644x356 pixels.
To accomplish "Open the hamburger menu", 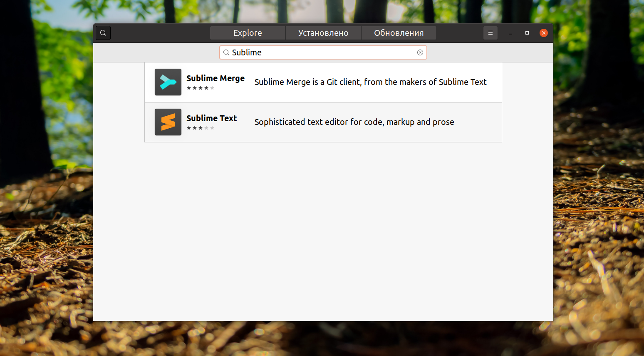I will (x=490, y=33).
